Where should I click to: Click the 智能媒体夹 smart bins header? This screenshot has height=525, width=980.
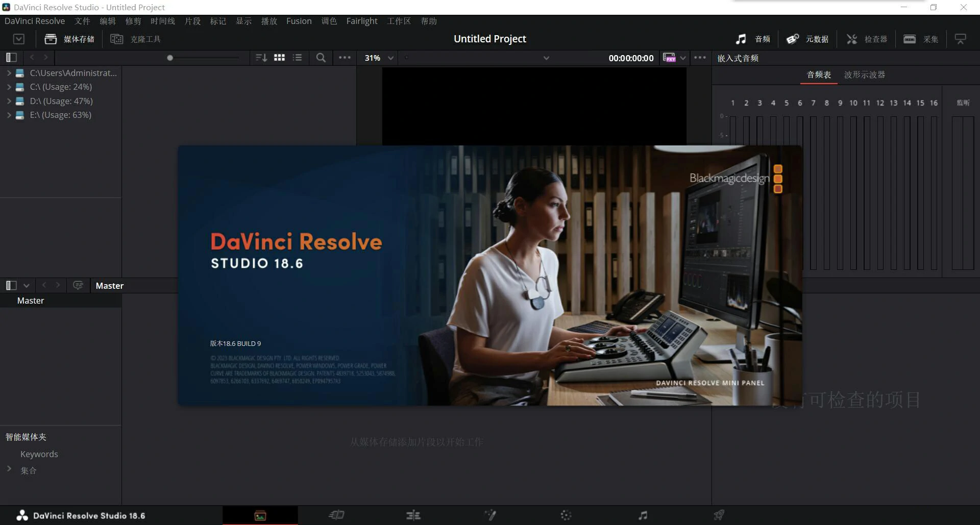[26, 437]
